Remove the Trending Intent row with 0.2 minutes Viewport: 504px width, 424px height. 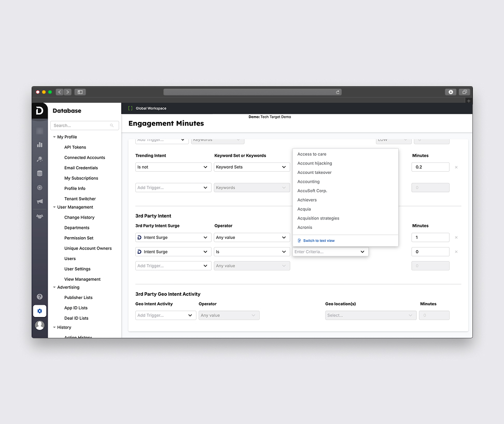tap(456, 167)
